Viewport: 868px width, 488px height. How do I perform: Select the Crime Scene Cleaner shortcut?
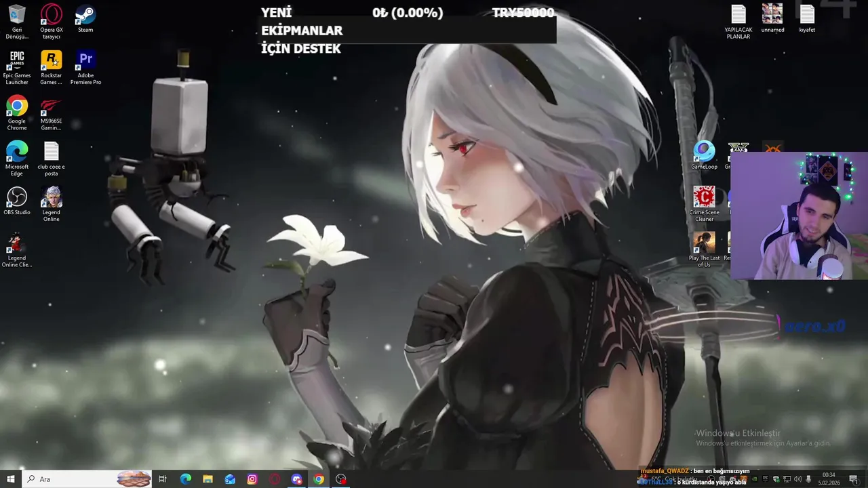coord(704,204)
